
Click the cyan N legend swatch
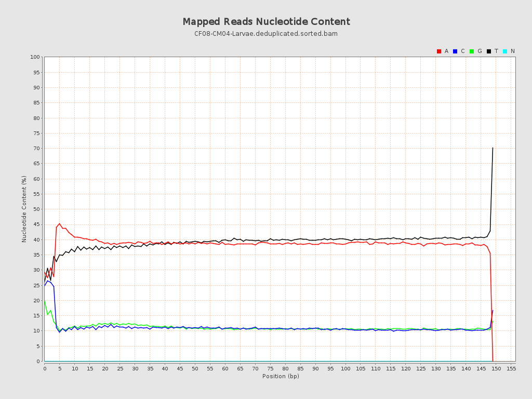pyautogui.click(x=505, y=51)
